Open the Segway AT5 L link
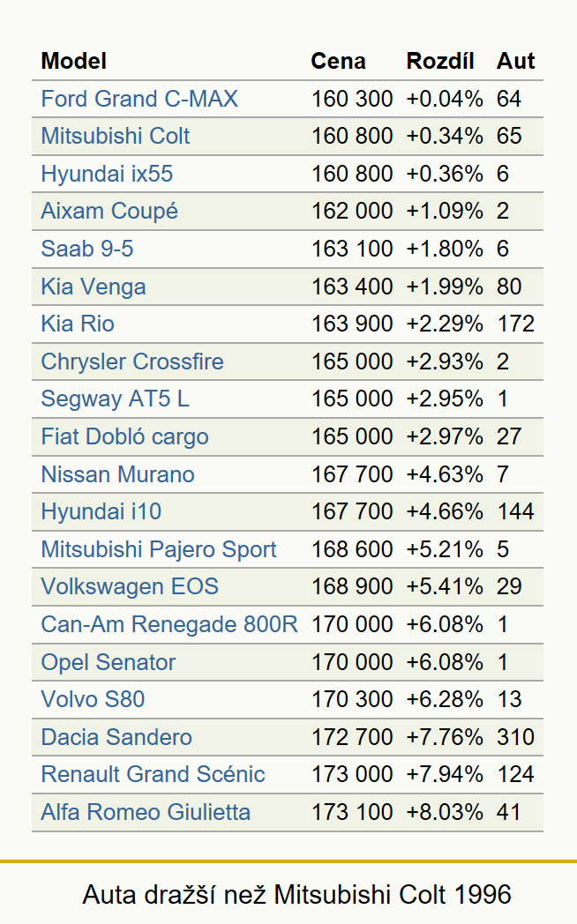 pos(116,399)
